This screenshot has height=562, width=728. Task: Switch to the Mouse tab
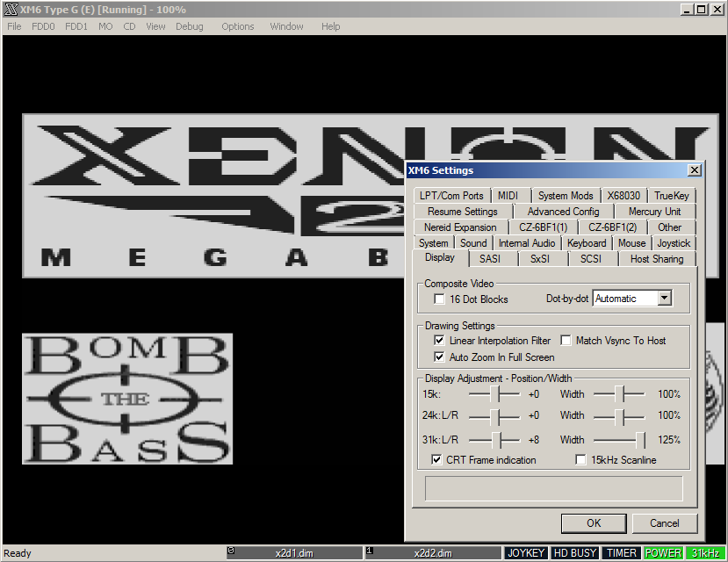click(x=631, y=243)
